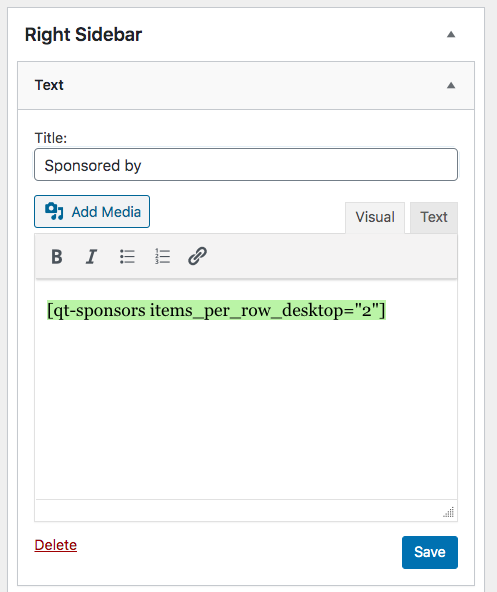This screenshot has width=497, height=592.
Task: Click the Title: label above the input
Action: (51, 138)
